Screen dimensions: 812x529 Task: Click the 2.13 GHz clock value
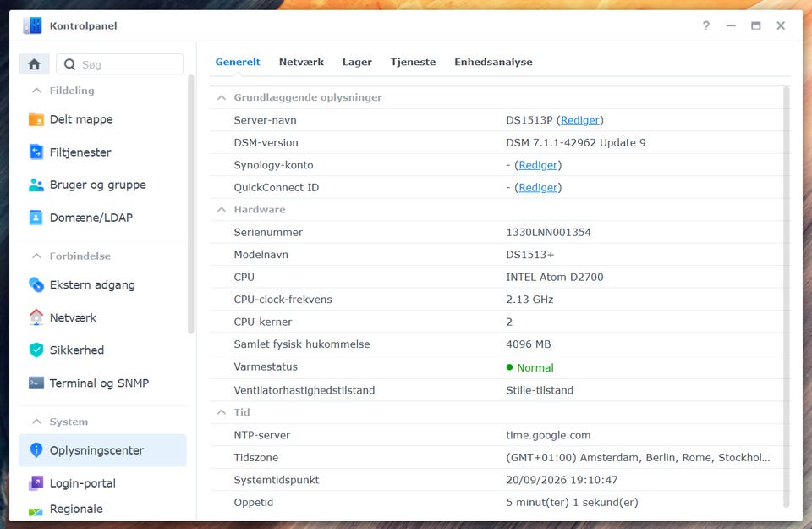pos(529,299)
